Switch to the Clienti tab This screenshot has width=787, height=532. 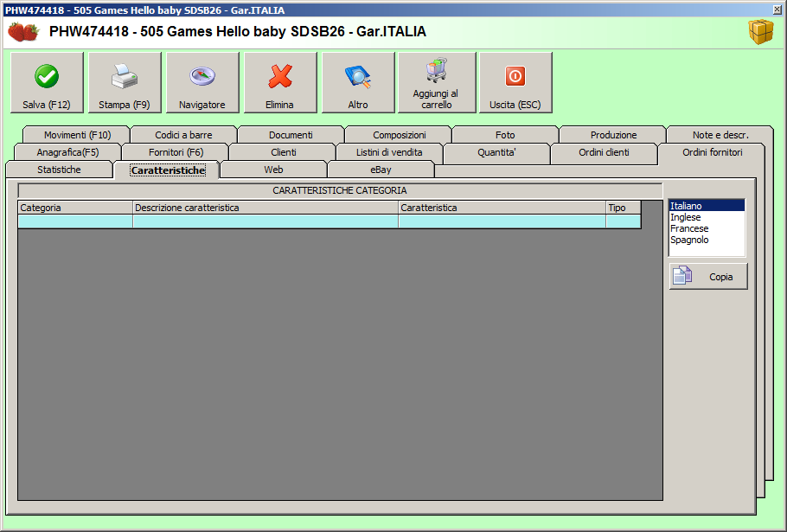click(x=283, y=152)
